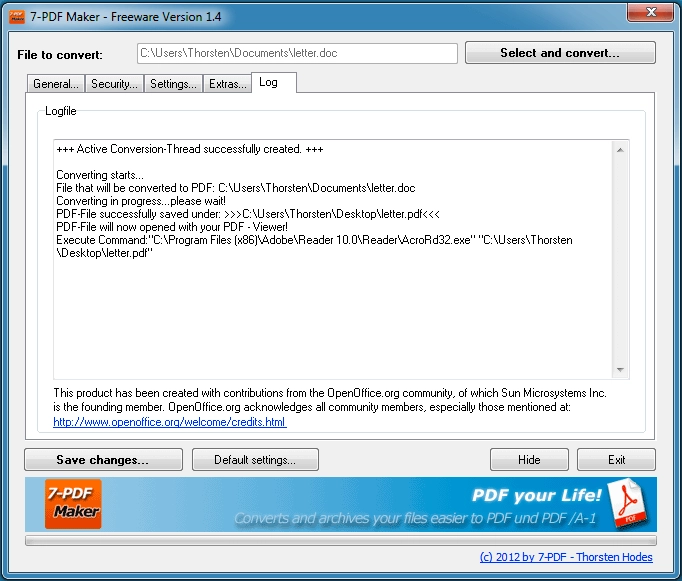Switch to the Security... tab

click(114, 83)
